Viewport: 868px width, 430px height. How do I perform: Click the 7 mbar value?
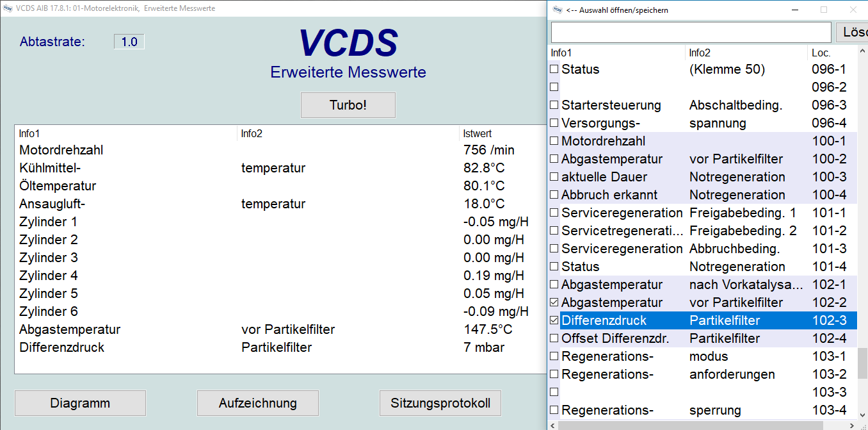coord(484,347)
